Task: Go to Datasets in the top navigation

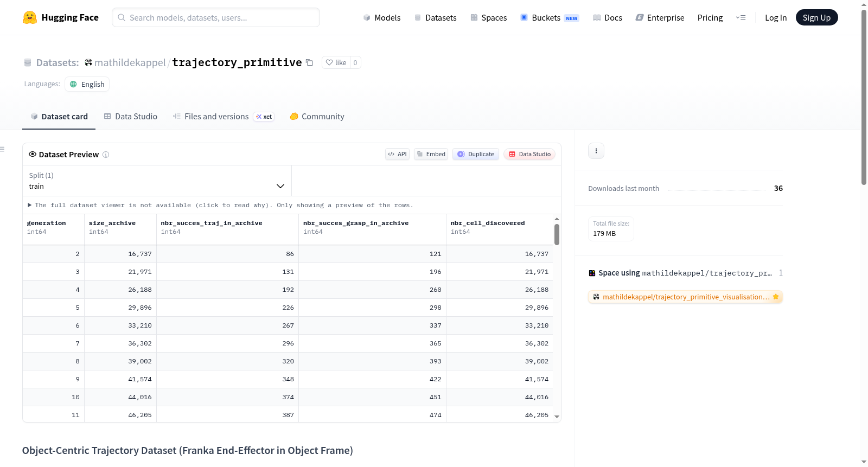Action: (436, 17)
